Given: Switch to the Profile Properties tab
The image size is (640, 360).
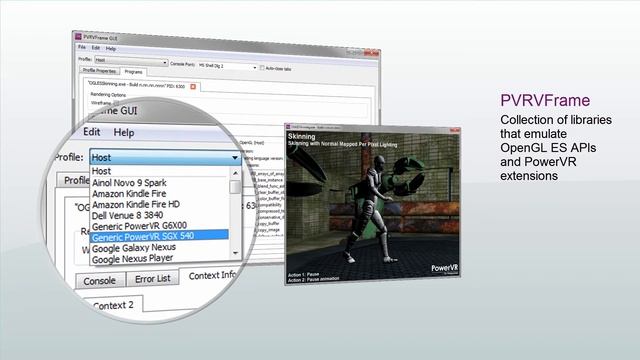Looking at the screenshot, I should 99,71.
